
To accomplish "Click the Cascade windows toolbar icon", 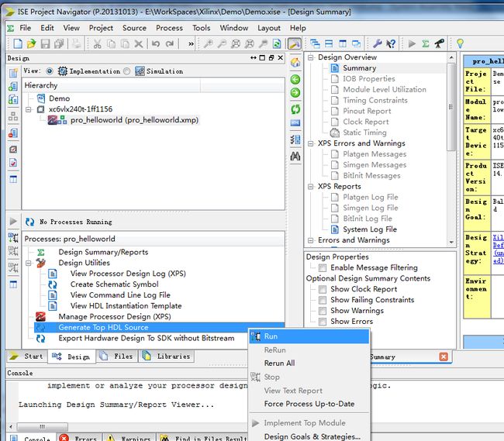I will tap(315, 43).
